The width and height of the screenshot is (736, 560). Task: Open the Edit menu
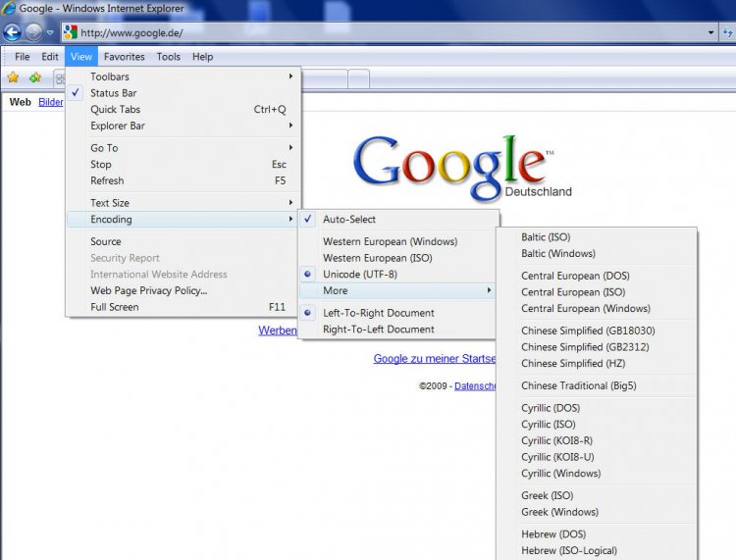point(50,57)
